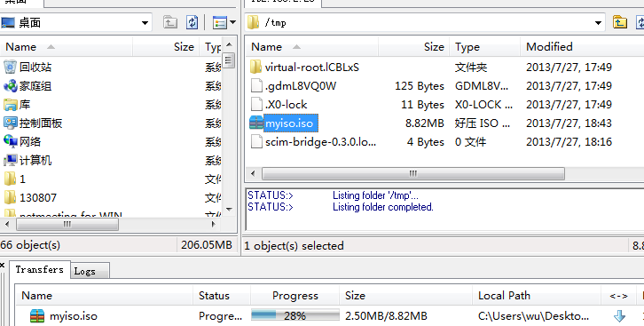Select the 库 libraries icon
Image resolution: width=644 pixels, height=326 pixels.
tap(10, 105)
